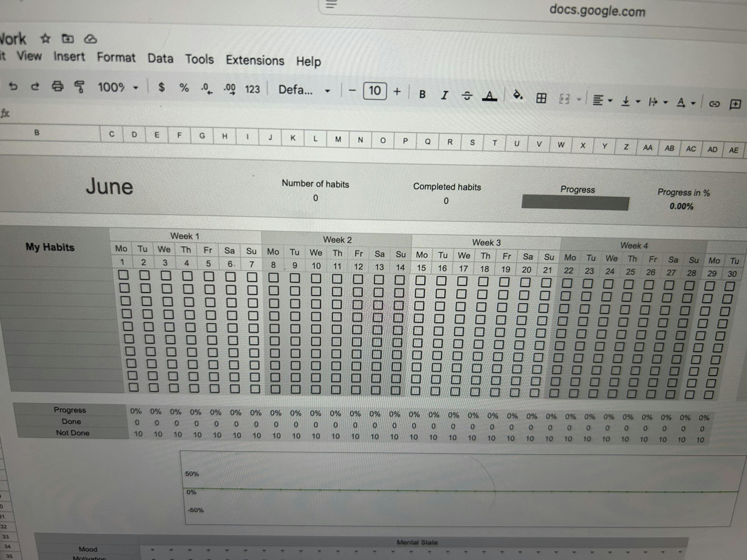Apply strikethrough formatting
747x560 pixels.
[467, 96]
